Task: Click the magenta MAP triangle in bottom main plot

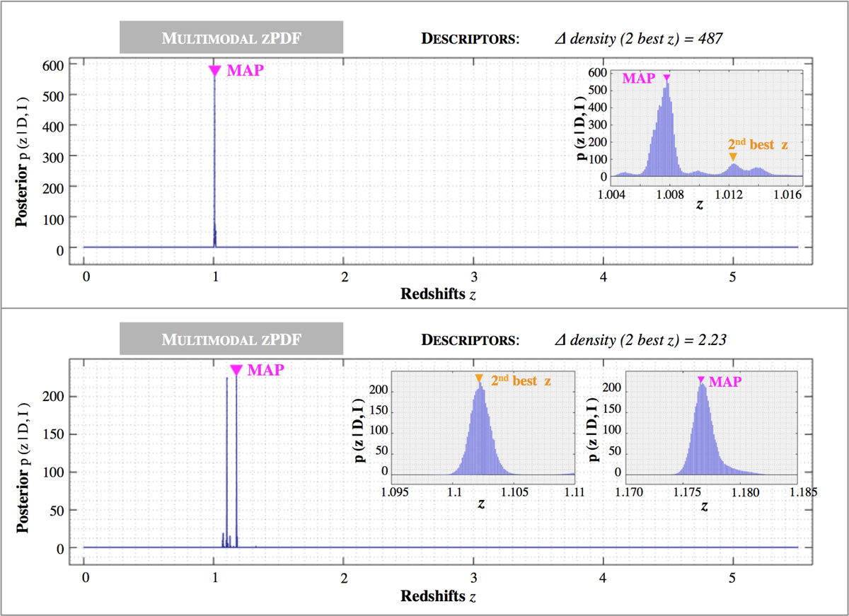Action: pos(236,370)
